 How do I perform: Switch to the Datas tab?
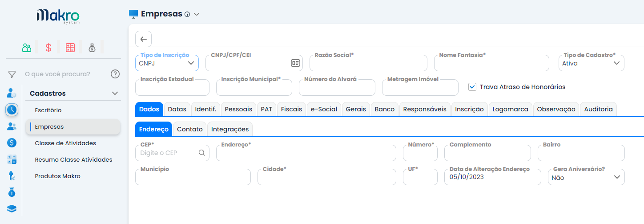[x=177, y=109]
